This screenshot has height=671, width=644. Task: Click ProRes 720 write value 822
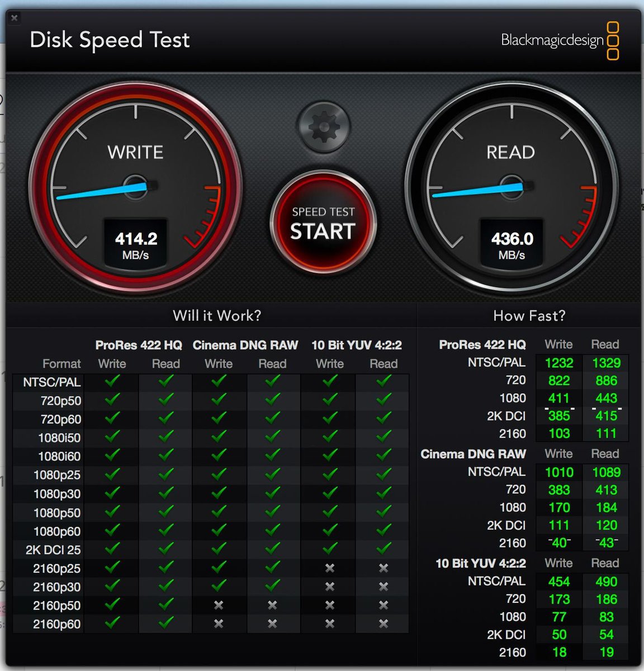click(559, 381)
